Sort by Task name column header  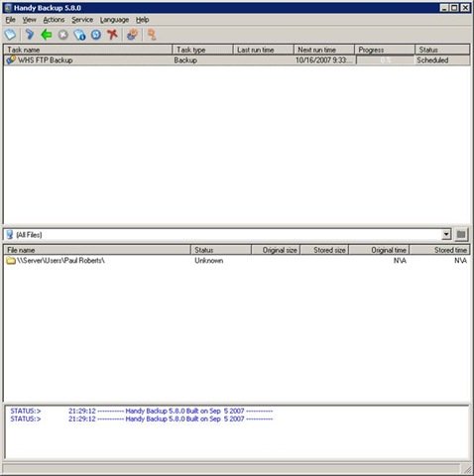[88, 50]
